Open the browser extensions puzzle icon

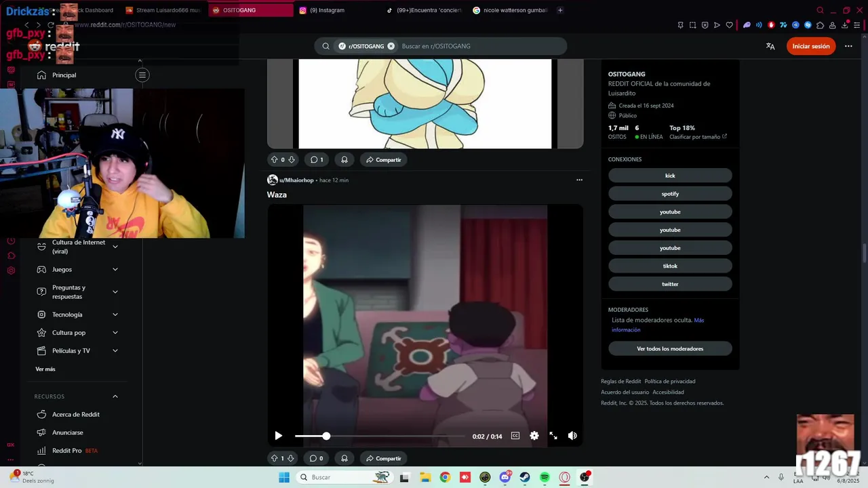coord(820,25)
